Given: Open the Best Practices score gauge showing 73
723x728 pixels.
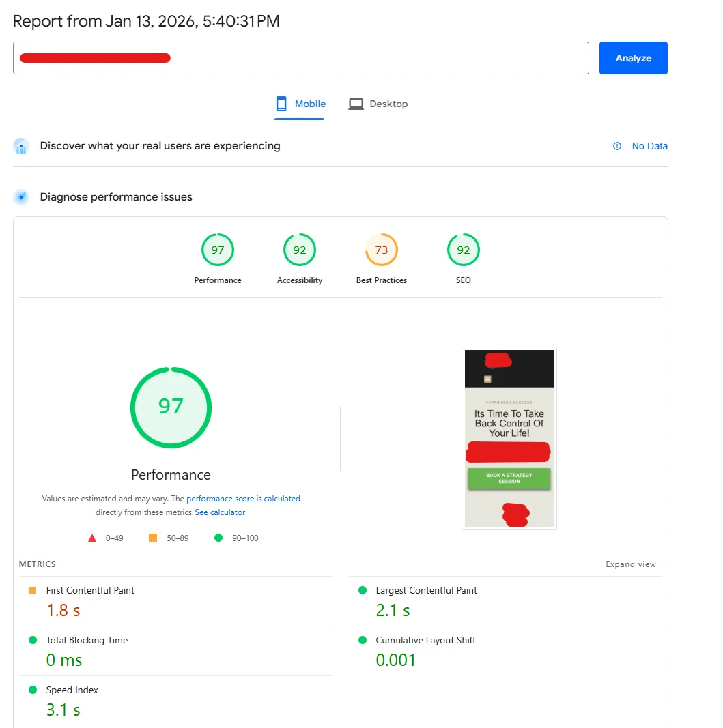Looking at the screenshot, I should pos(381,250).
